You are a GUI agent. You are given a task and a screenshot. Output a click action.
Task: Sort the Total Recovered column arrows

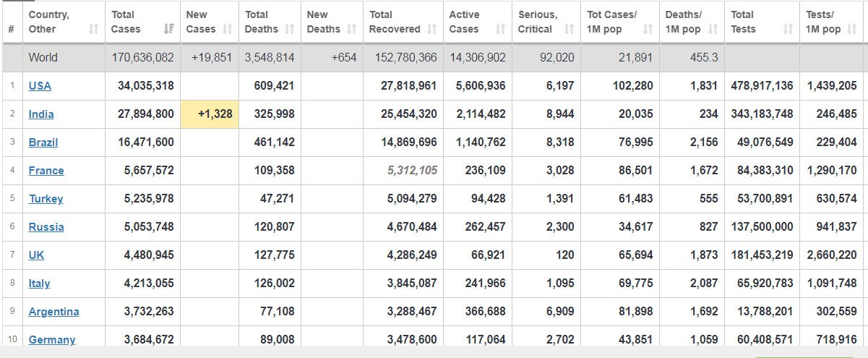(x=431, y=29)
